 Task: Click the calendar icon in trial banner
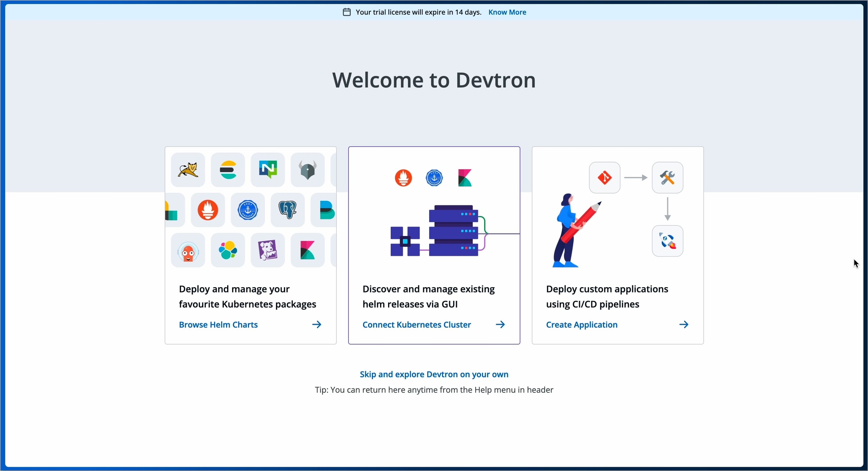point(347,12)
